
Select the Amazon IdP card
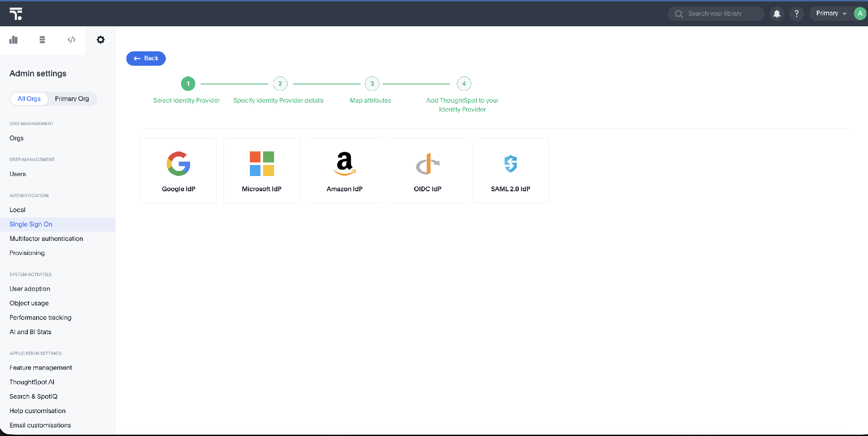click(344, 170)
